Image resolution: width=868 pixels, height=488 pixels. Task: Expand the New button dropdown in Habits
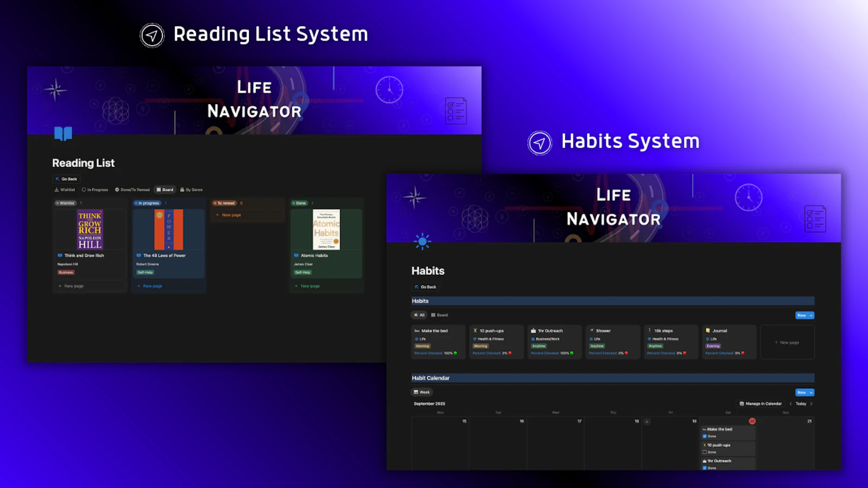[811, 315]
